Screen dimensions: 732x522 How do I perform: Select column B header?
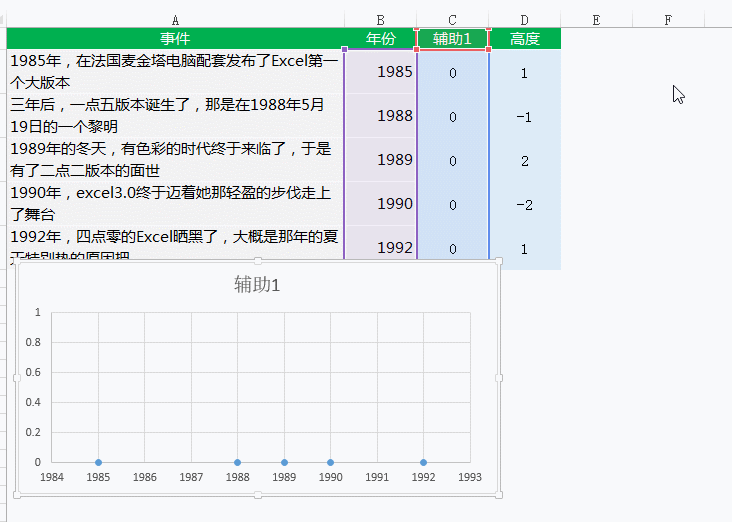click(x=380, y=20)
